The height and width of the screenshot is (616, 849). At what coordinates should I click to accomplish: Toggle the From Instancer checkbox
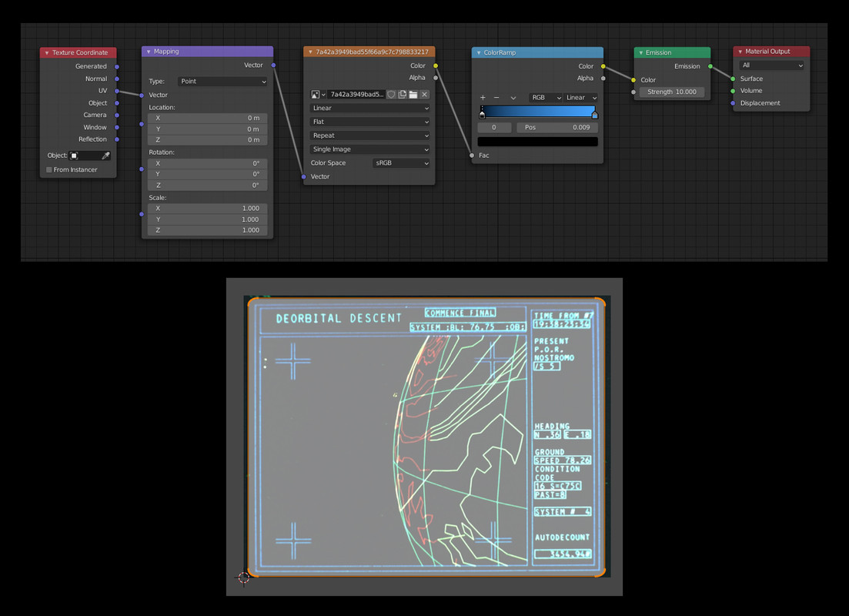(48, 169)
